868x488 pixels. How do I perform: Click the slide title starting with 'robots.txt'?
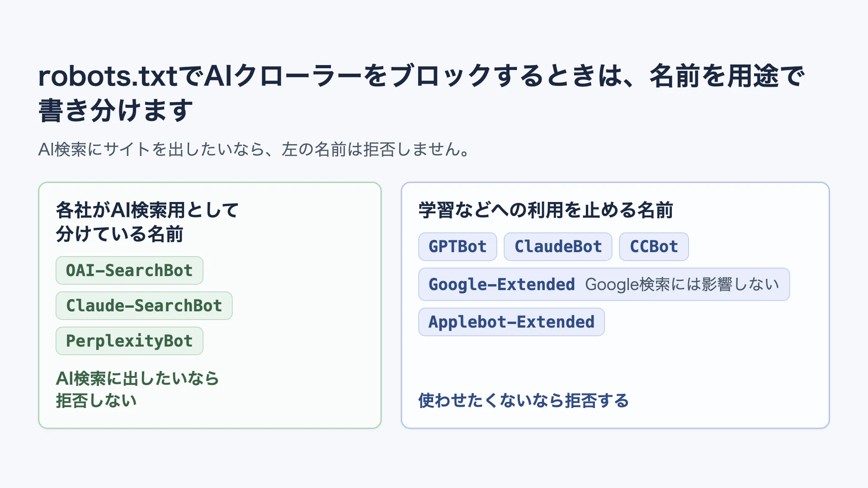pos(421,93)
